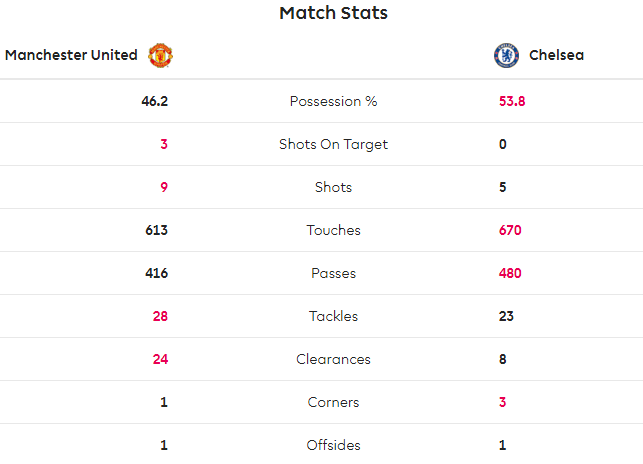Click the Match Stats heading

pos(333,13)
